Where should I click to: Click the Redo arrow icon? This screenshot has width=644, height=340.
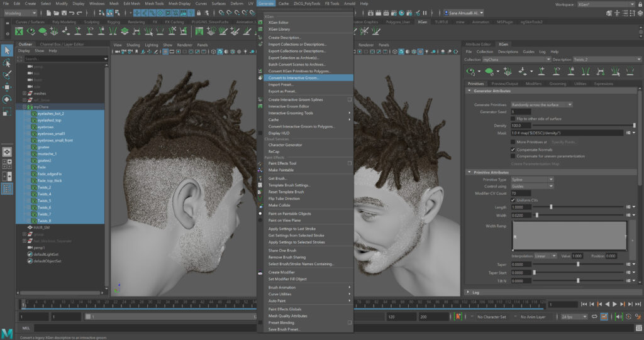[x=79, y=13]
